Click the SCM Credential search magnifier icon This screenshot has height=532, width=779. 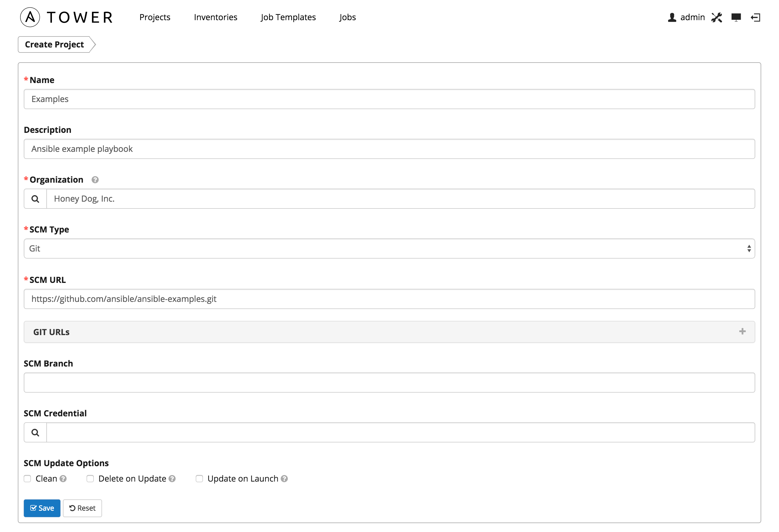click(35, 432)
